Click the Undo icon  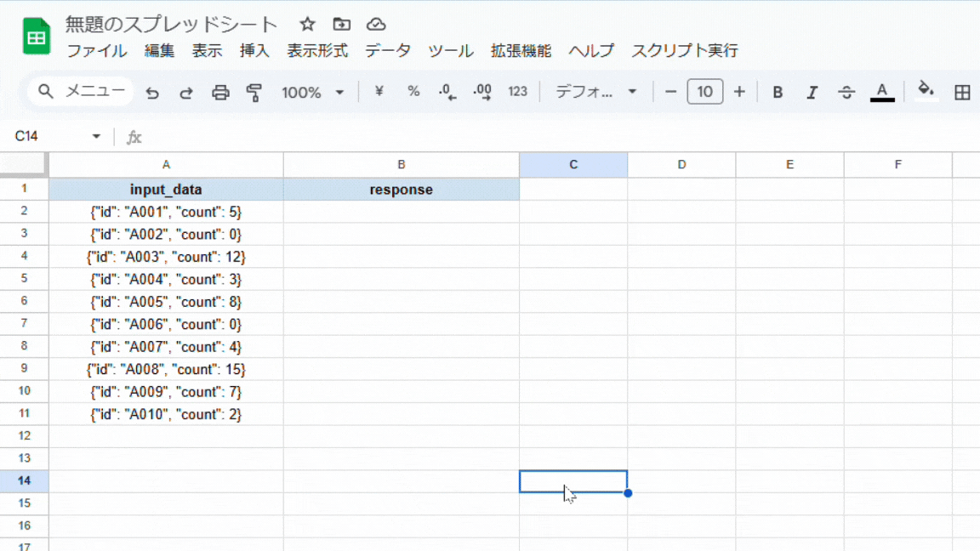pos(153,91)
